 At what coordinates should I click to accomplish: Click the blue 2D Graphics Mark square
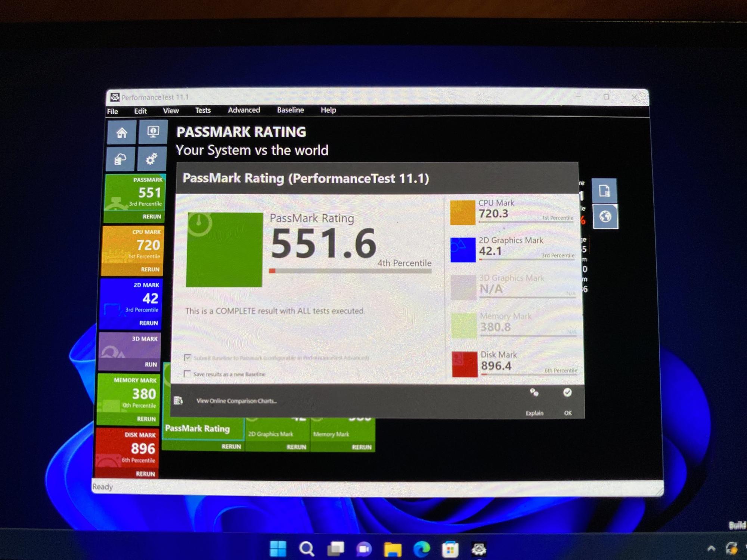[x=463, y=250]
